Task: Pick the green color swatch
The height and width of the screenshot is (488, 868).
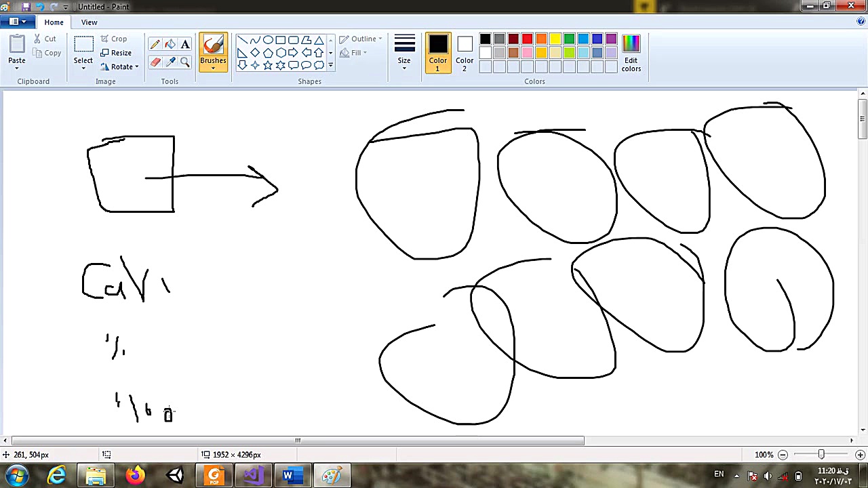Action: click(x=570, y=39)
